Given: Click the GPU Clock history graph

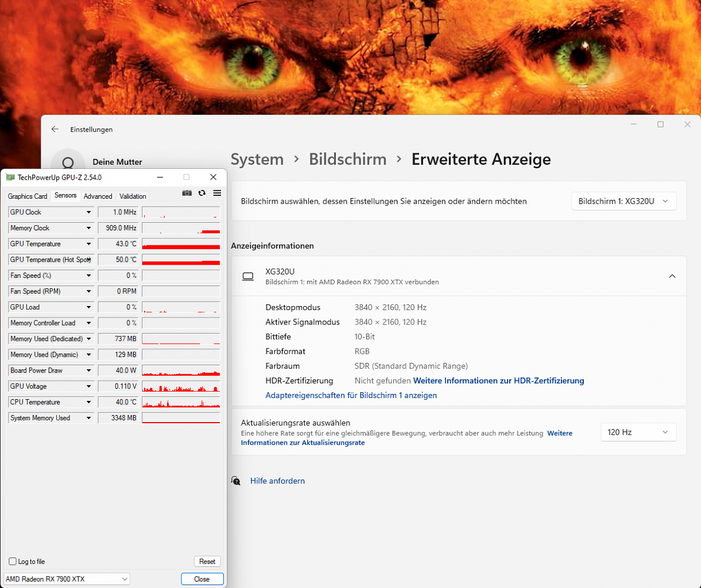Looking at the screenshot, I should pyautogui.click(x=181, y=212).
